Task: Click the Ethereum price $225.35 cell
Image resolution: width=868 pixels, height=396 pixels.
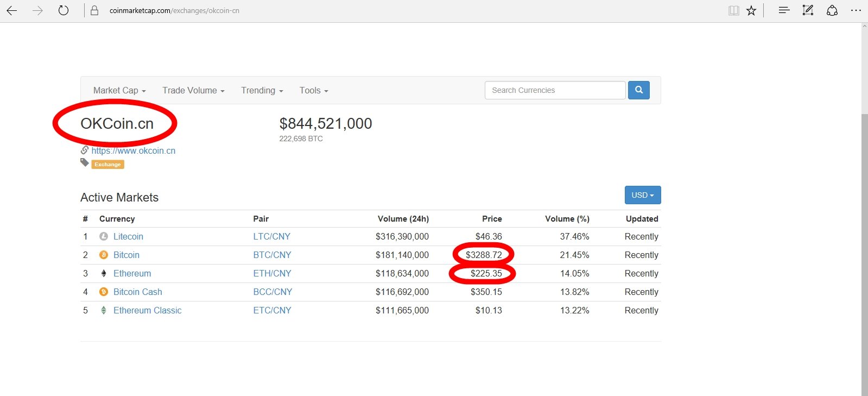Action: [x=486, y=273]
